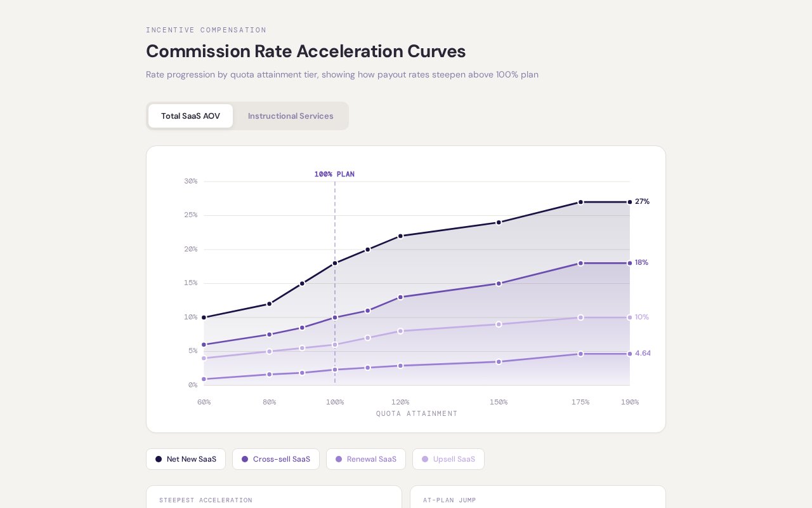
Task: Click the Net New SaaS legend dot
Action: [x=159, y=459]
